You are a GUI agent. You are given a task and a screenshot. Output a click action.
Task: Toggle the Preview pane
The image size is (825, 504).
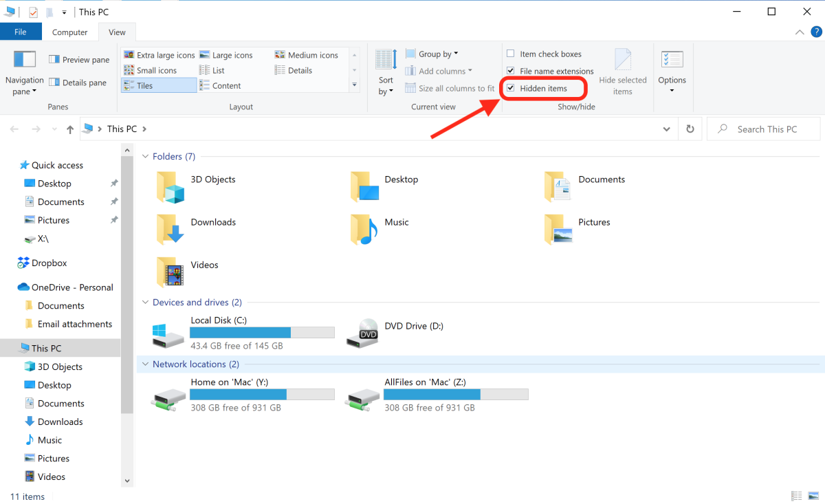pyautogui.click(x=78, y=59)
